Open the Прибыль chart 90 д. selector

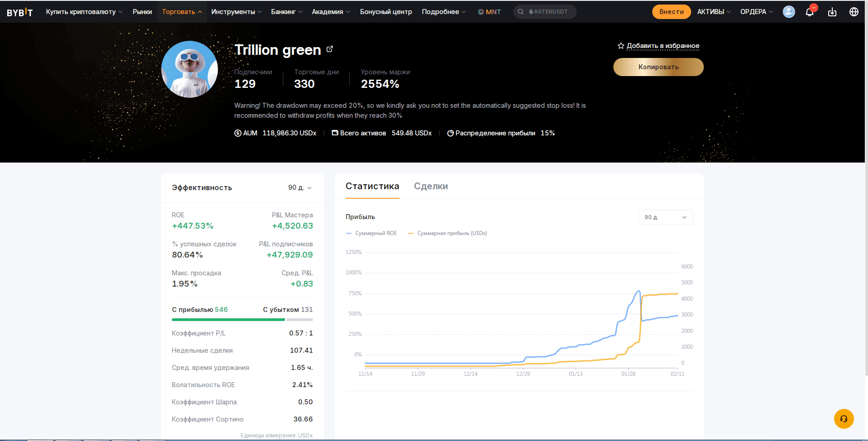(665, 217)
